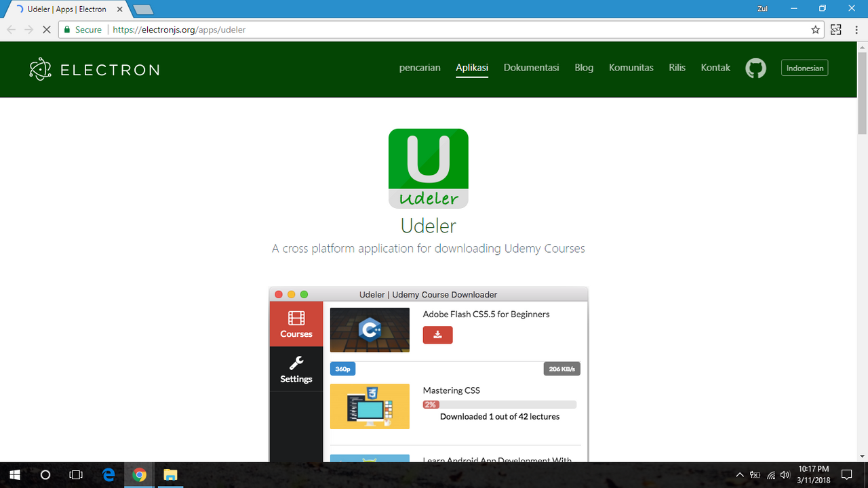Click the Udeler app logo
The height and width of the screenshot is (488, 868).
(x=428, y=168)
